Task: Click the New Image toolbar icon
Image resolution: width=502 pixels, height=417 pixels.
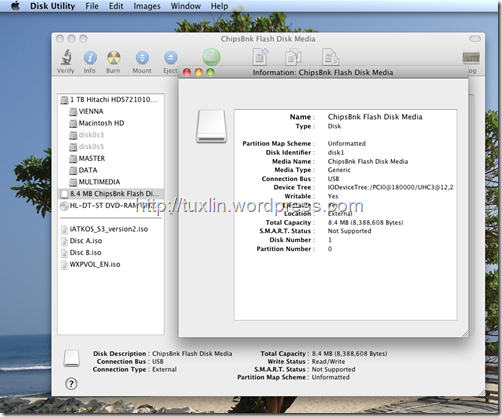Action: pos(260,57)
